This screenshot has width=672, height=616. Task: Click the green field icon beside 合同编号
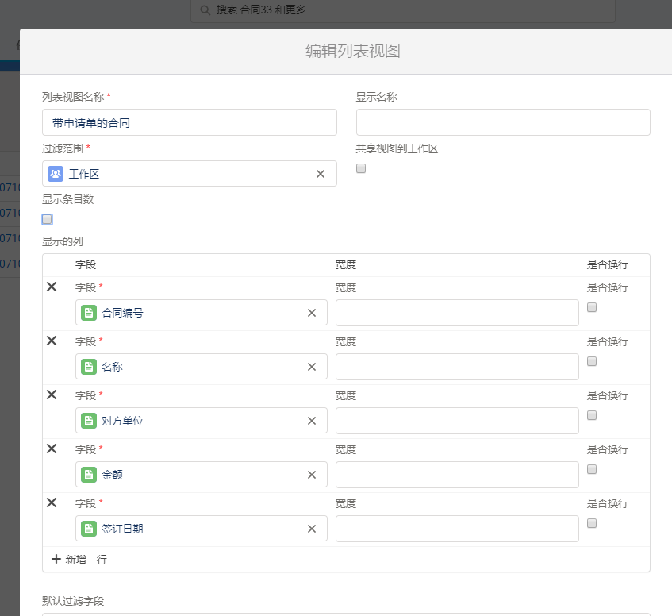[x=88, y=312]
